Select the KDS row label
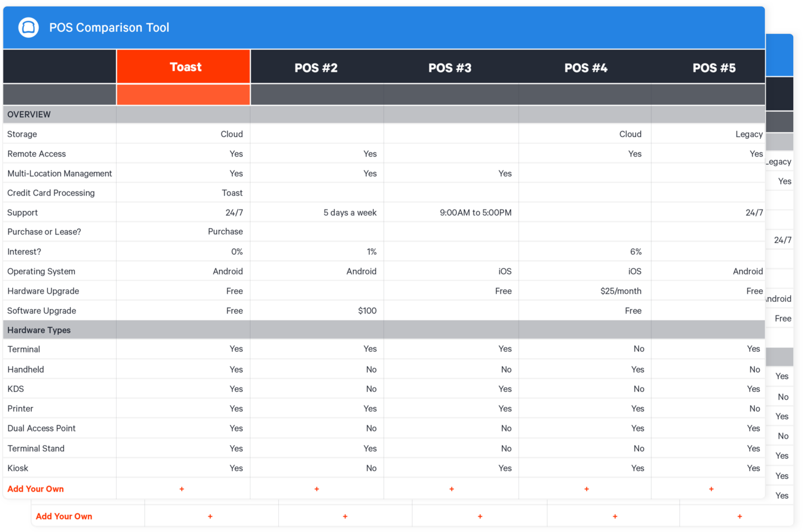The image size is (803, 532). pos(16,389)
